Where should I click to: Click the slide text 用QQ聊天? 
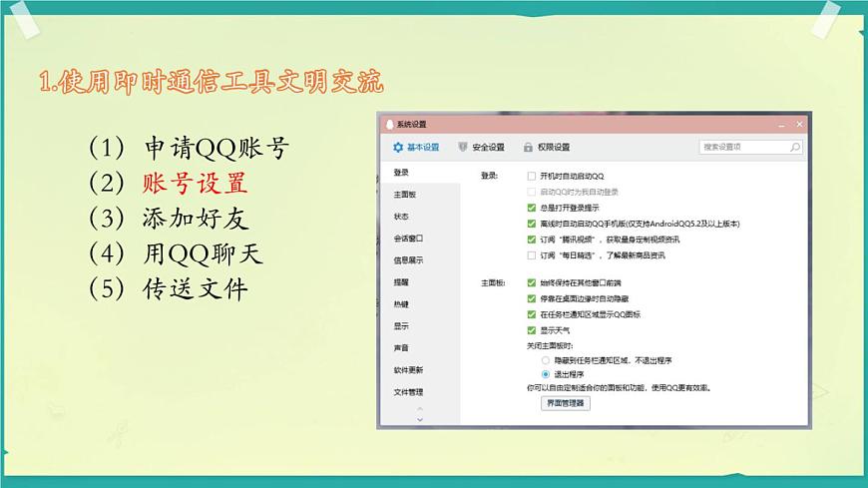203,253
